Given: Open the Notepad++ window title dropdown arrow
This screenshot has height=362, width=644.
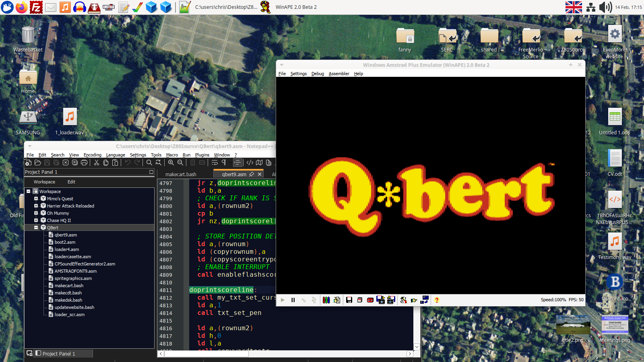Looking at the screenshot, I should click(x=30, y=146).
